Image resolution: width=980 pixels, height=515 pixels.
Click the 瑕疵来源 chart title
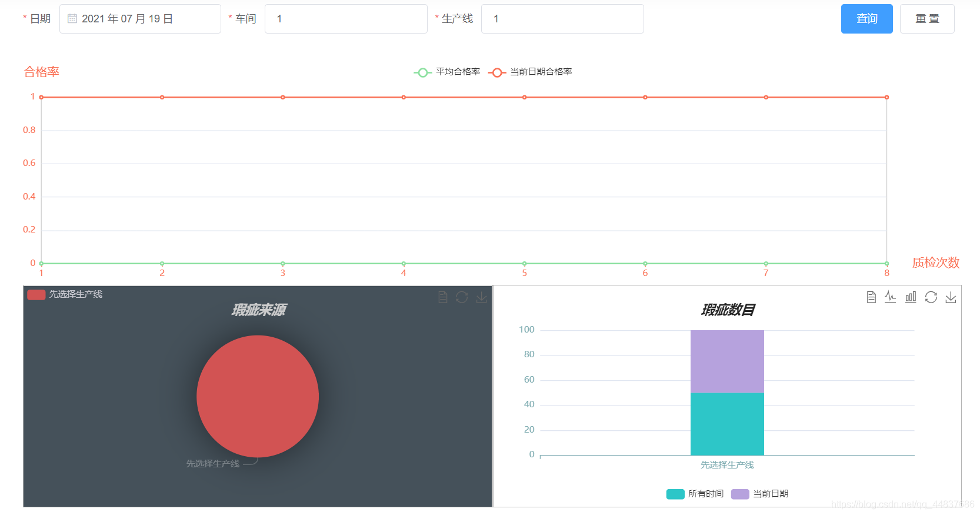click(258, 310)
